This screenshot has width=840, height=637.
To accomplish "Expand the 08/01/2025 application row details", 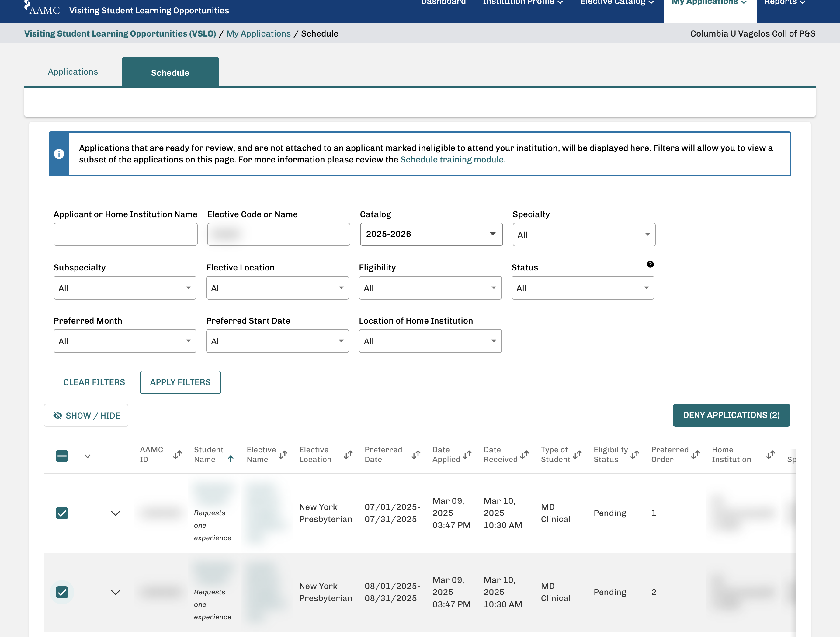I will 116,592.
